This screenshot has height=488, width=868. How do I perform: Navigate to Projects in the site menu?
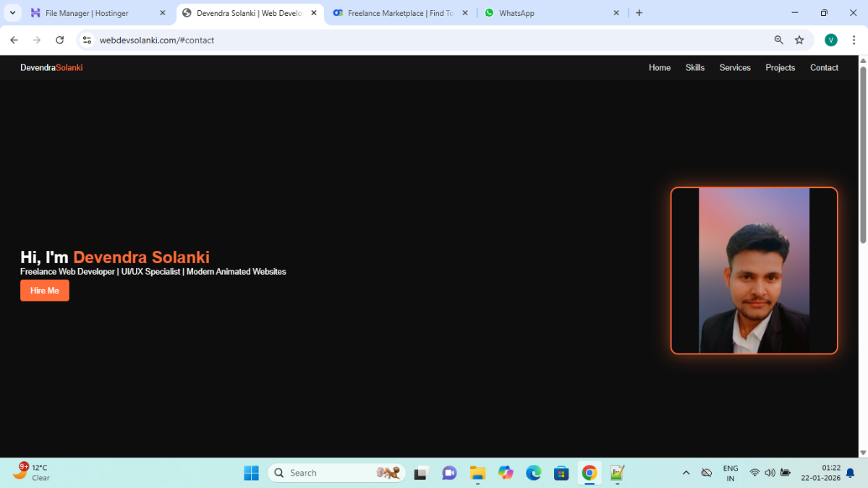tap(780, 68)
